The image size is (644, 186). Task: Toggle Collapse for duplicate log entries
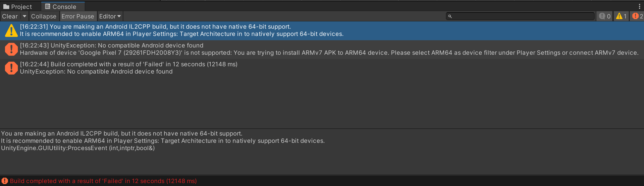click(x=44, y=16)
